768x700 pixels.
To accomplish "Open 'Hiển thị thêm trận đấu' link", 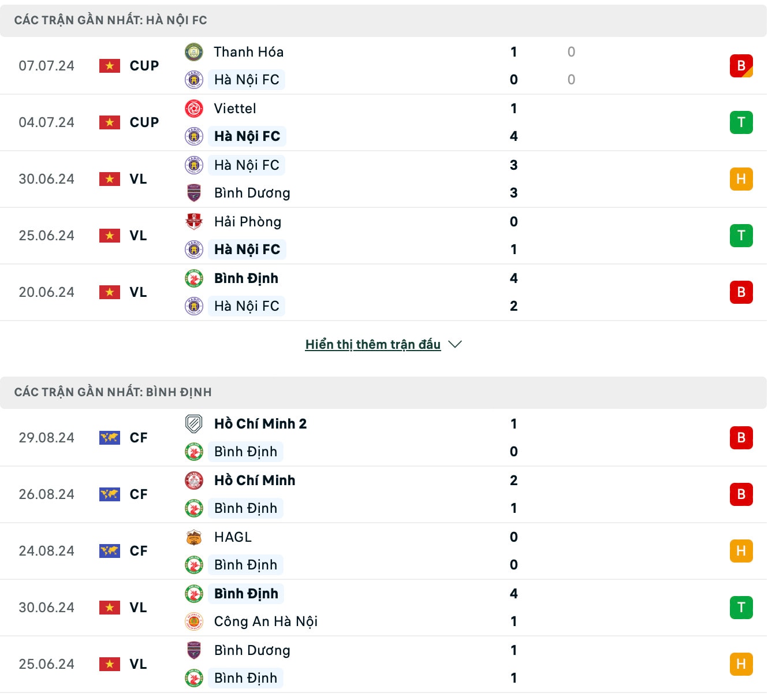I will tap(373, 344).
